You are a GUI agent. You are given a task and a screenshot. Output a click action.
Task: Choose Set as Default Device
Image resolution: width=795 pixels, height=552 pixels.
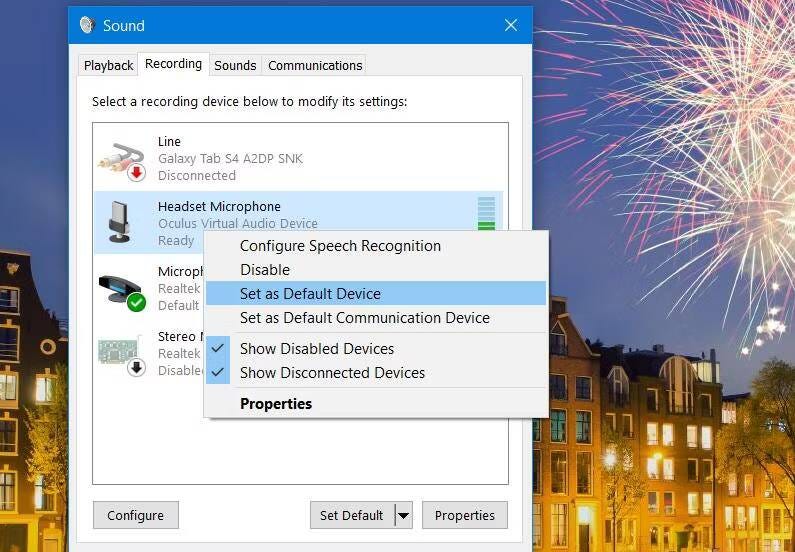(x=376, y=293)
